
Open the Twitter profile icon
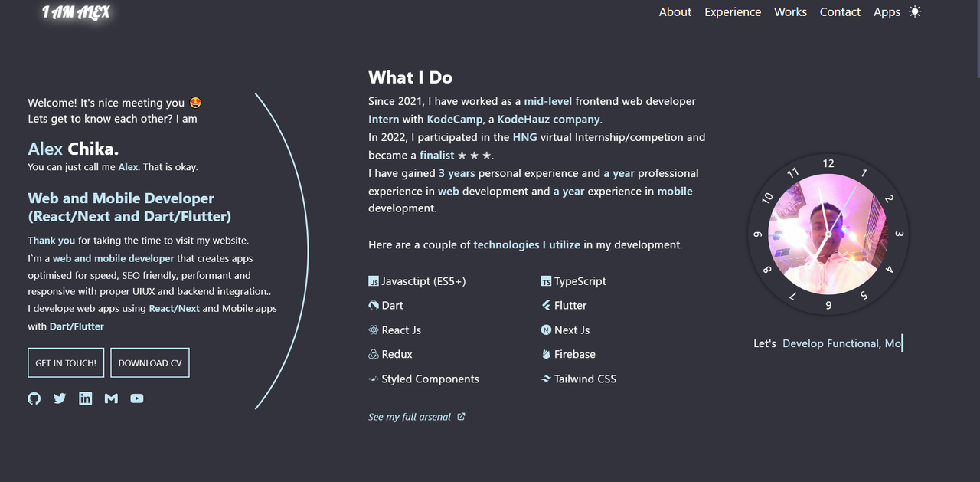point(60,398)
